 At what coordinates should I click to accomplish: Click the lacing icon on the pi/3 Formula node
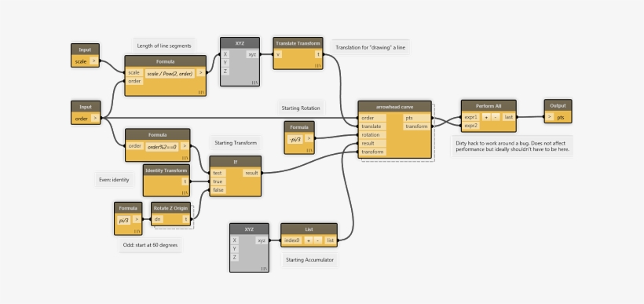(x=137, y=231)
